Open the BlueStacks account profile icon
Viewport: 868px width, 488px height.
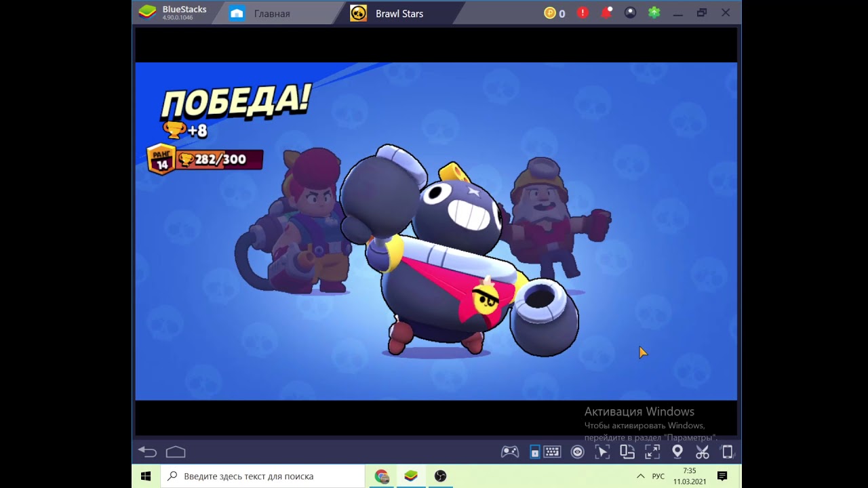(x=630, y=13)
